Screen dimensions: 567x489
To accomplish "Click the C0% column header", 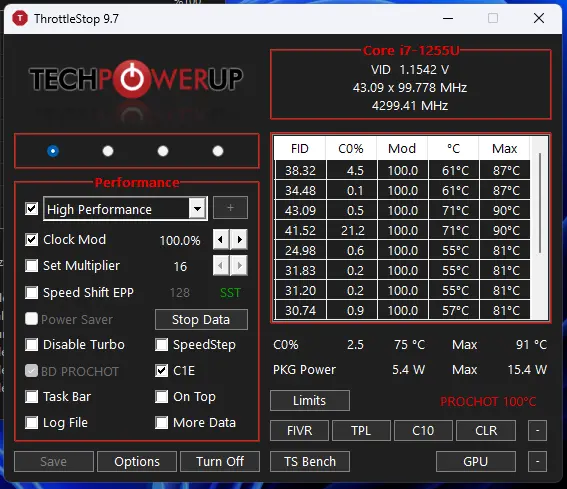I will pyautogui.click(x=351, y=149).
